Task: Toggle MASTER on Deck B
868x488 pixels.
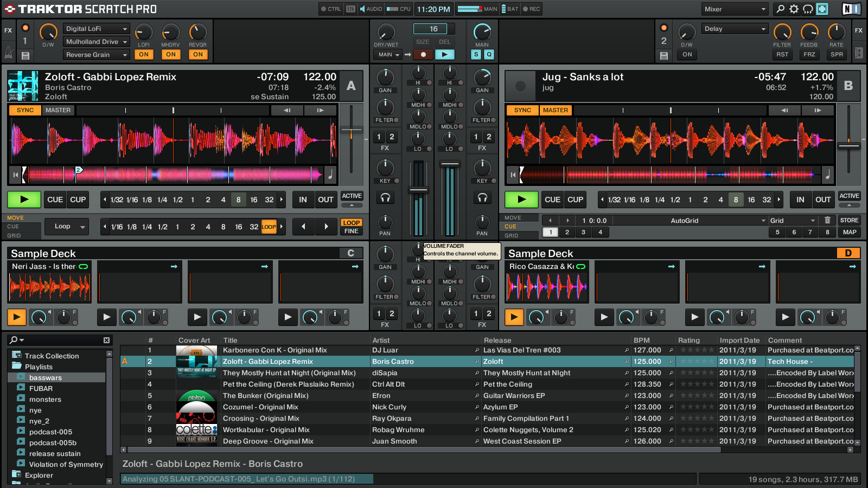Action: [x=556, y=110]
